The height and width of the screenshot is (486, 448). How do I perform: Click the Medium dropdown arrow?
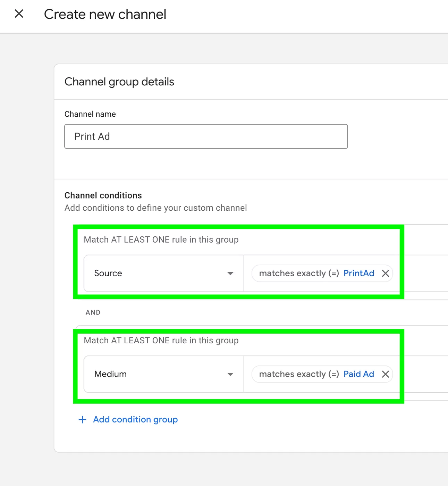click(x=230, y=374)
